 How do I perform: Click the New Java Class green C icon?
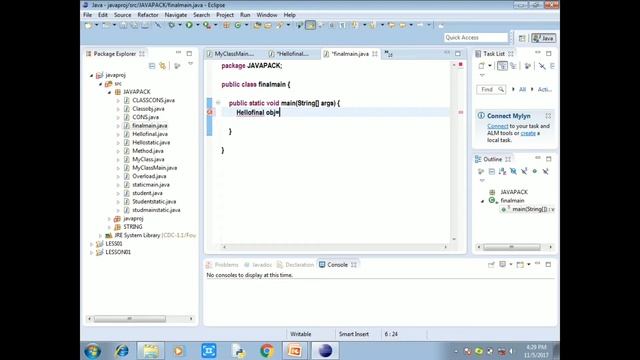[238, 25]
